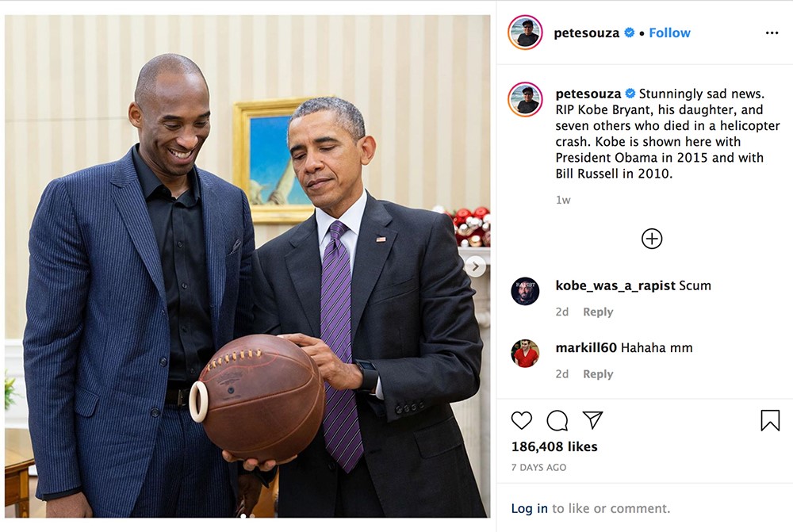793x532 pixels.
Task: View the 186,408 likes list
Action: (554, 446)
